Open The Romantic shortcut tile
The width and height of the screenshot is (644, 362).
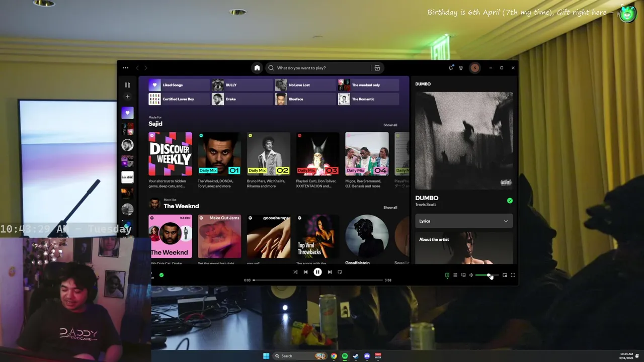coord(368,99)
